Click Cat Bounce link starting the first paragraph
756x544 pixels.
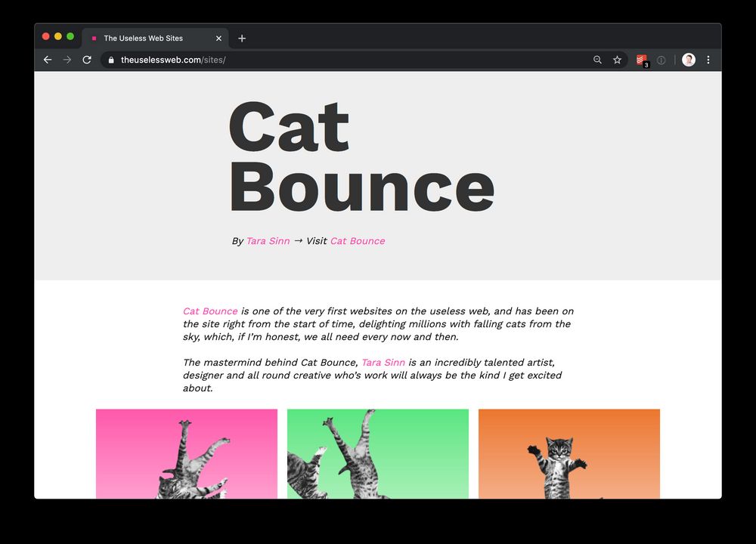click(x=210, y=311)
